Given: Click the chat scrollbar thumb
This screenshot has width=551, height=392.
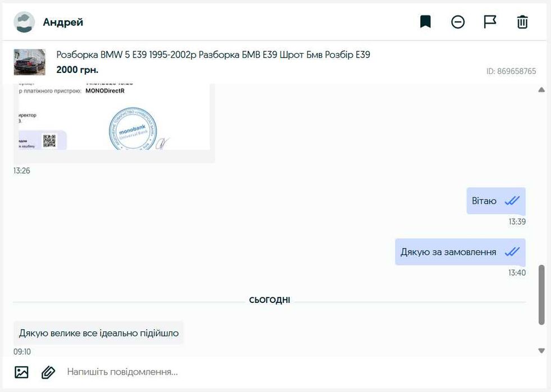Looking at the screenshot, I should click(541, 295).
